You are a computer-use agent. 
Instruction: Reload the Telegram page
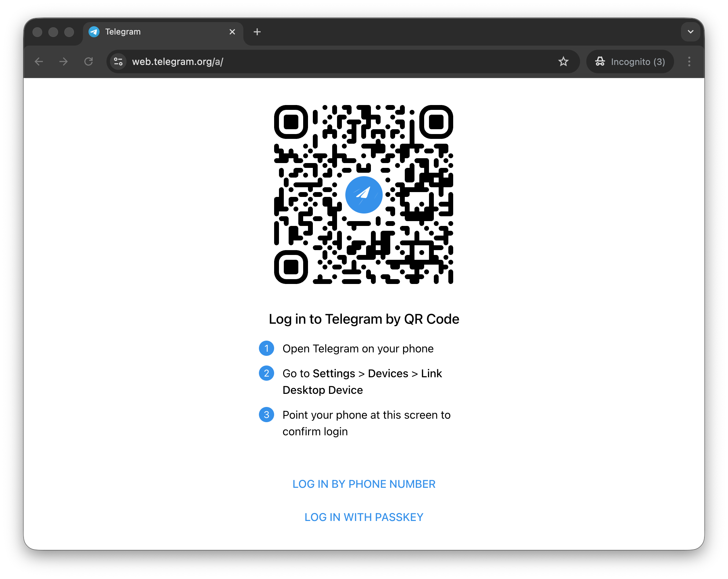click(88, 61)
